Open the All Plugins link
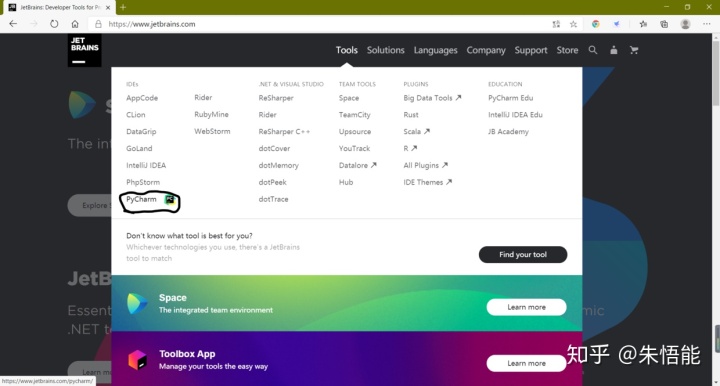Screen dimensions: 720x386 pos(425,165)
